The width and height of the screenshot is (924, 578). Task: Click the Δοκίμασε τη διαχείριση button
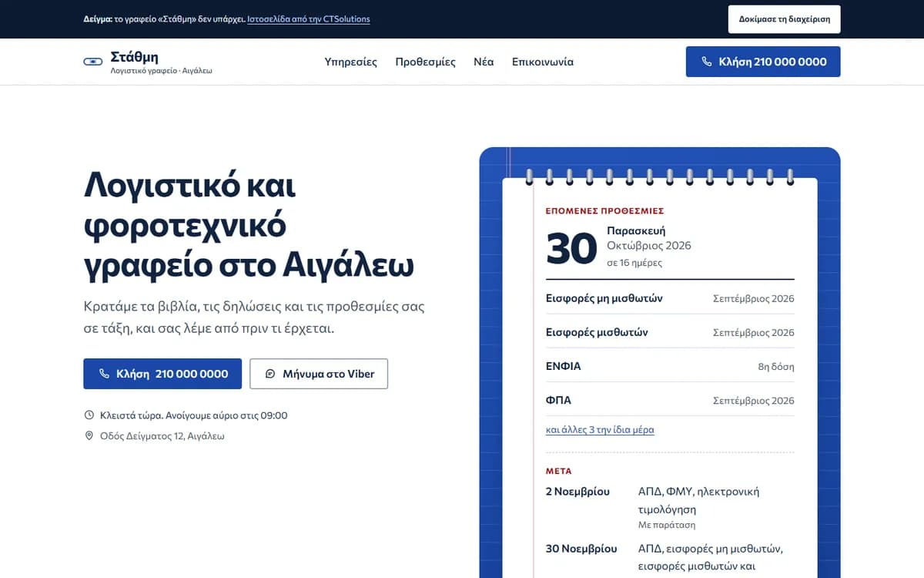(785, 19)
